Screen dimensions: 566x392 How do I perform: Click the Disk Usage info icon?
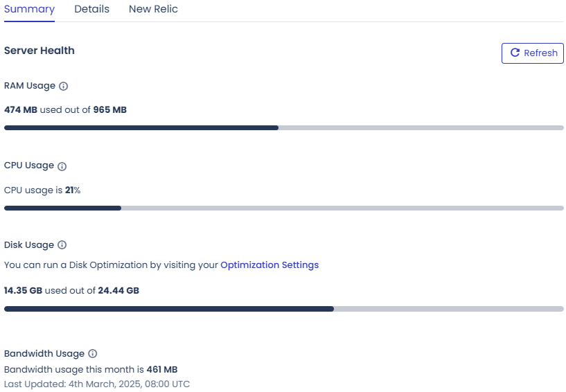pyautogui.click(x=62, y=245)
